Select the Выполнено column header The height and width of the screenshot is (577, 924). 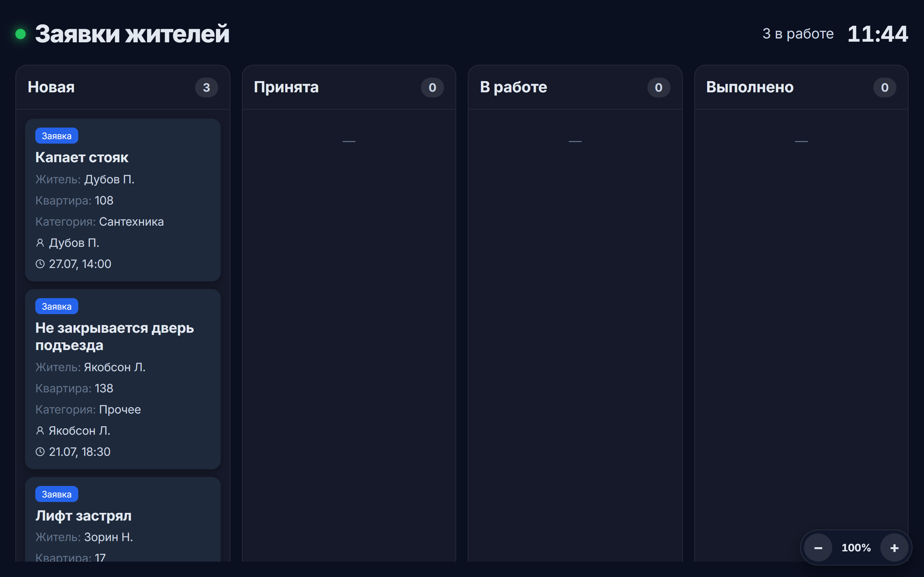(801, 88)
